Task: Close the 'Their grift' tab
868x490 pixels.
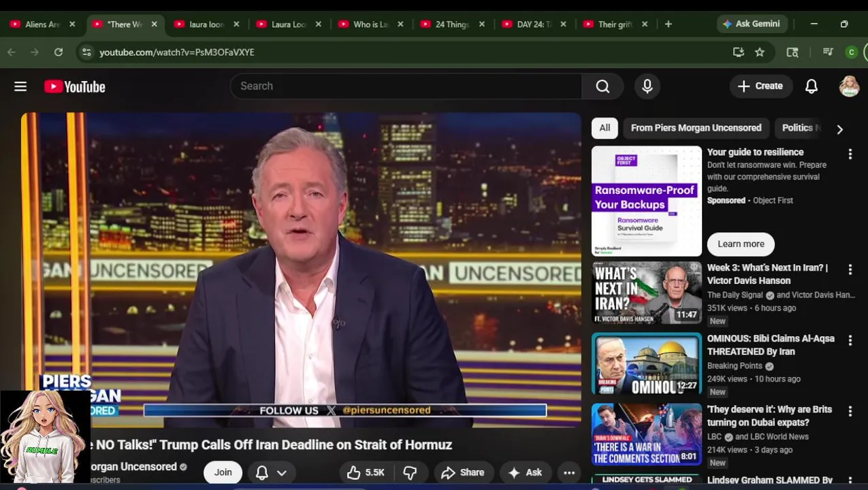Action: click(645, 24)
